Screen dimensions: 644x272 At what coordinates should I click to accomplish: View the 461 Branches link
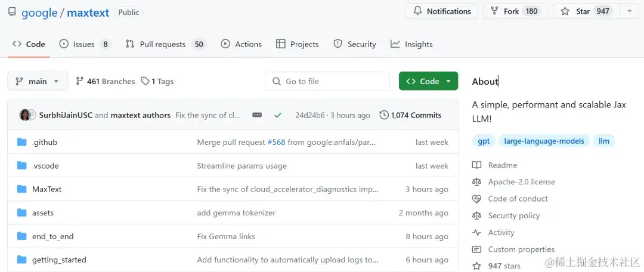(106, 81)
